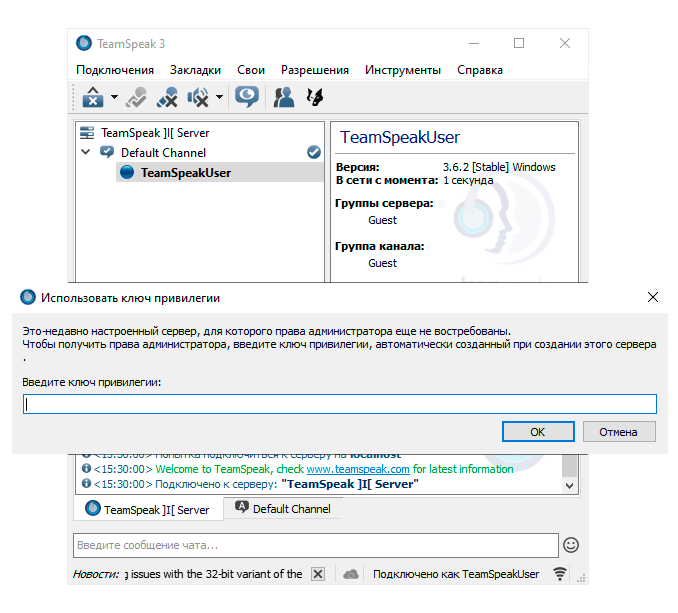Image resolution: width=678 pixels, height=613 pixels.
Task: Open the www.teamspeak.com link in log
Action: tap(358, 469)
